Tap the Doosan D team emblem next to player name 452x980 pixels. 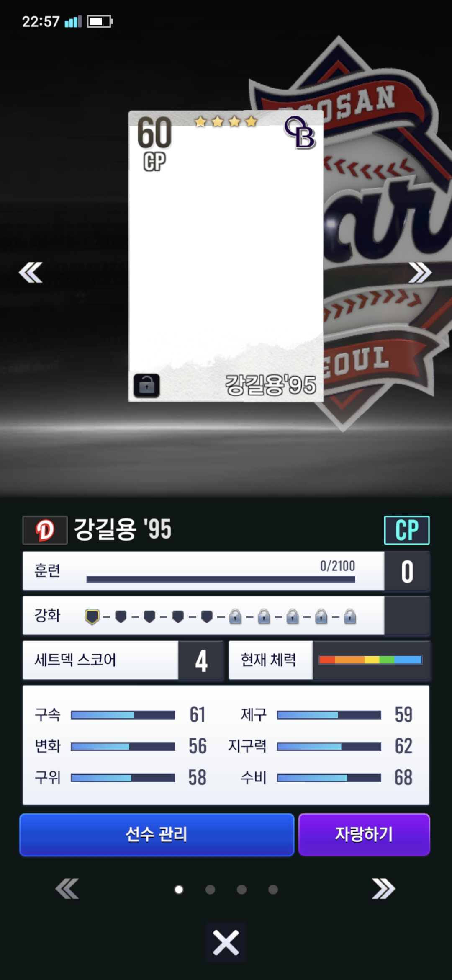[x=45, y=530]
